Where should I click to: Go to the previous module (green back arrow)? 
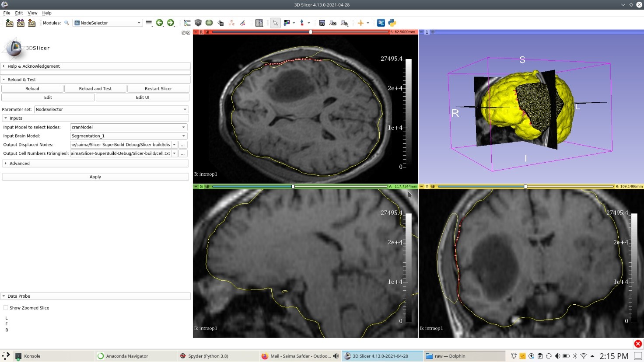click(159, 23)
